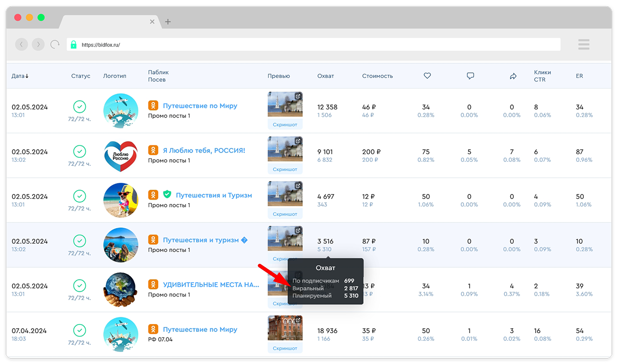
Task: Click Скриншот button in Путешествие по Миру 02.05 row
Action: 285,124
